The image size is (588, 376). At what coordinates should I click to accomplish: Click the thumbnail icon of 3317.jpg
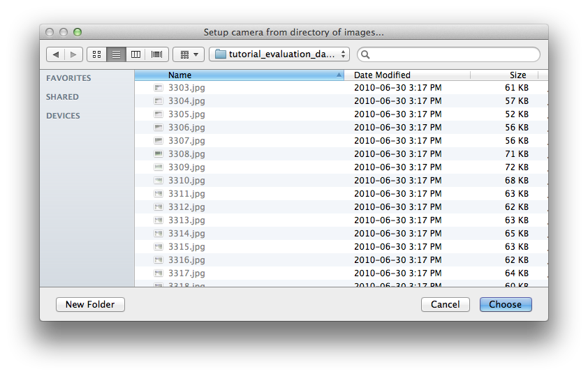pyautogui.click(x=159, y=273)
